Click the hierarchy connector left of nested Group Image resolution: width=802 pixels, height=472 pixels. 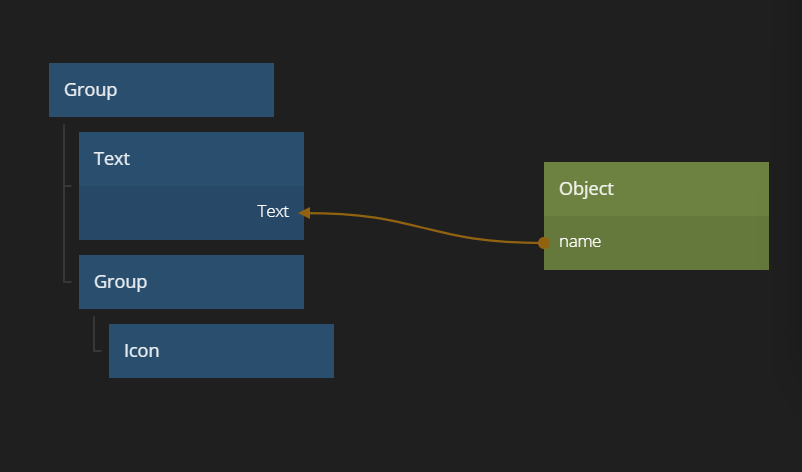[x=68, y=281]
